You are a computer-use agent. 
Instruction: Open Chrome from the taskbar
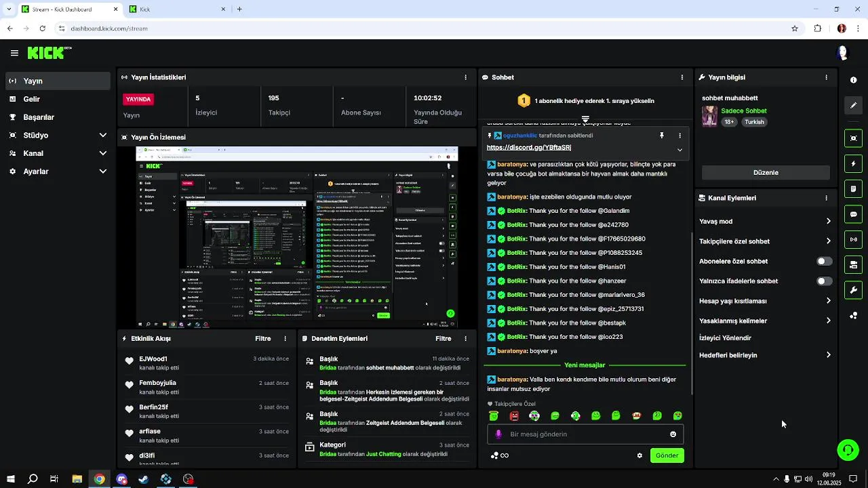[99, 479]
